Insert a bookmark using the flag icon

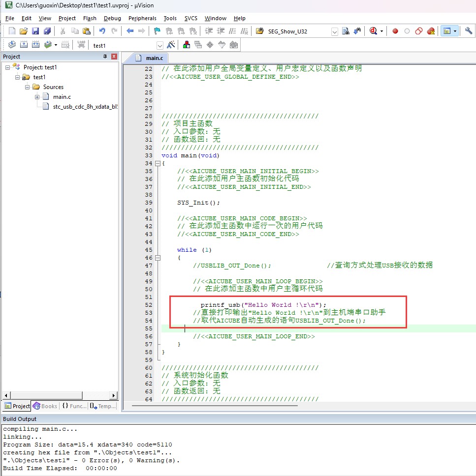point(157,31)
